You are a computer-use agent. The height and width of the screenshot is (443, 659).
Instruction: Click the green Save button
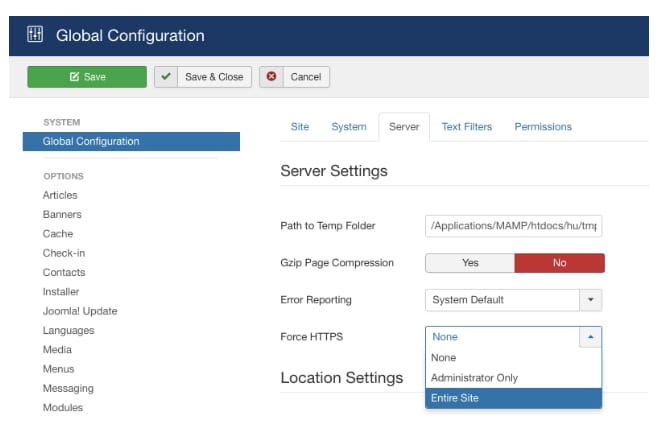point(86,77)
